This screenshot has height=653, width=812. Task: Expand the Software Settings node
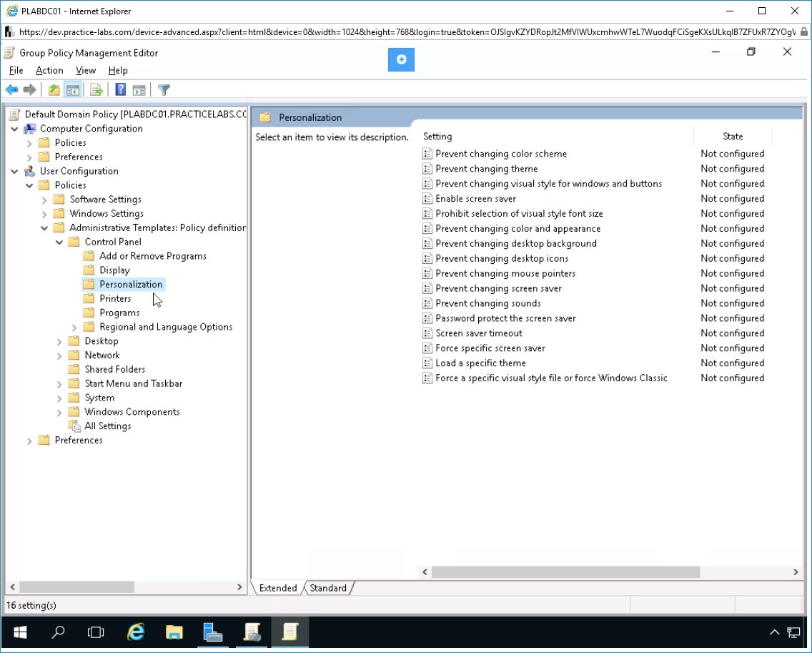click(44, 200)
